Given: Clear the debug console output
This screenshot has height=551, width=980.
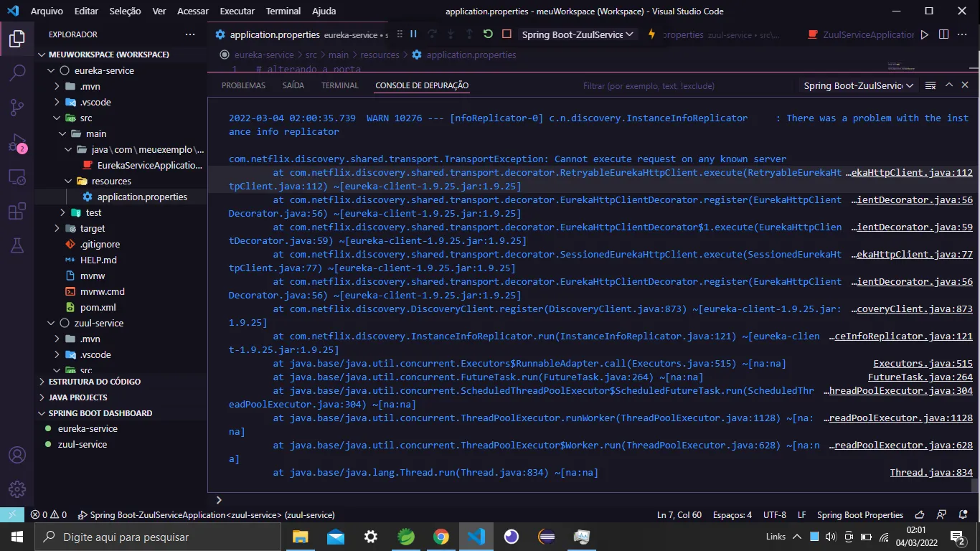Looking at the screenshot, I should [x=930, y=85].
